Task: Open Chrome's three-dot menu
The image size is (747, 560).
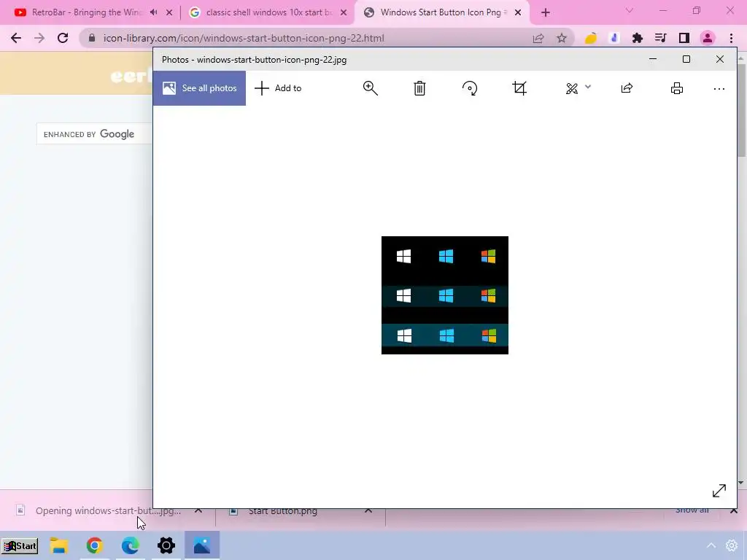Action: (x=731, y=38)
